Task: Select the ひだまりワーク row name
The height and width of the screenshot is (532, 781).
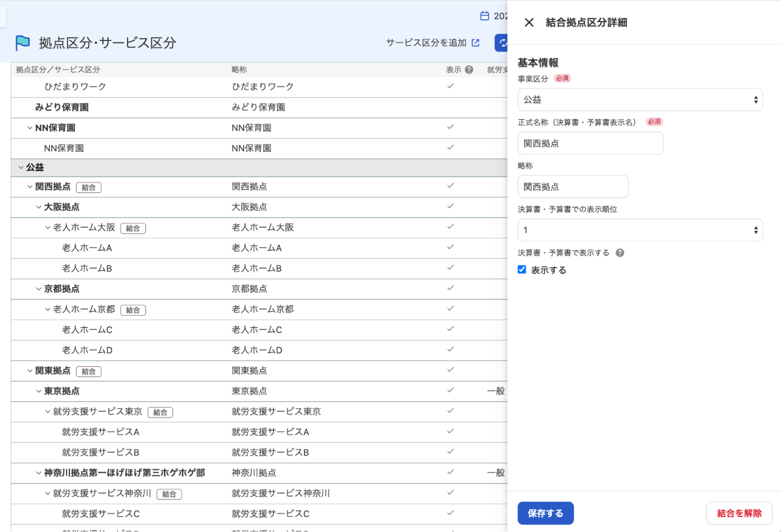Action: click(x=75, y=87)
